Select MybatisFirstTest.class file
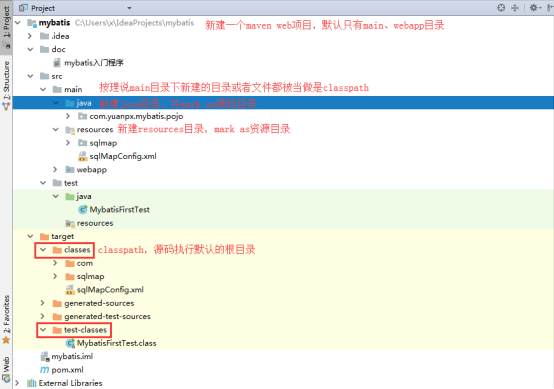 [117, 343]
